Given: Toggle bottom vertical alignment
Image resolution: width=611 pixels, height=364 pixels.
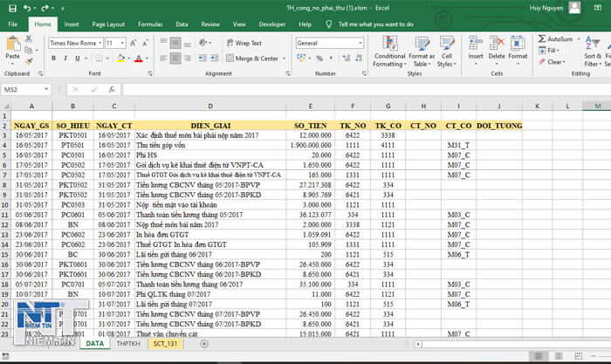Looking at the screenshot, I should click(x=188, y=44).
